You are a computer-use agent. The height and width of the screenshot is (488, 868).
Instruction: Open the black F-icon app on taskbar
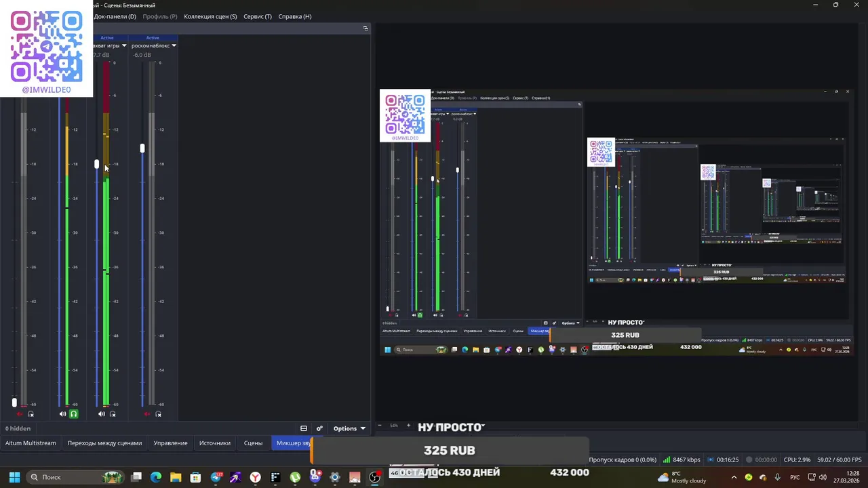click(275, 477)
